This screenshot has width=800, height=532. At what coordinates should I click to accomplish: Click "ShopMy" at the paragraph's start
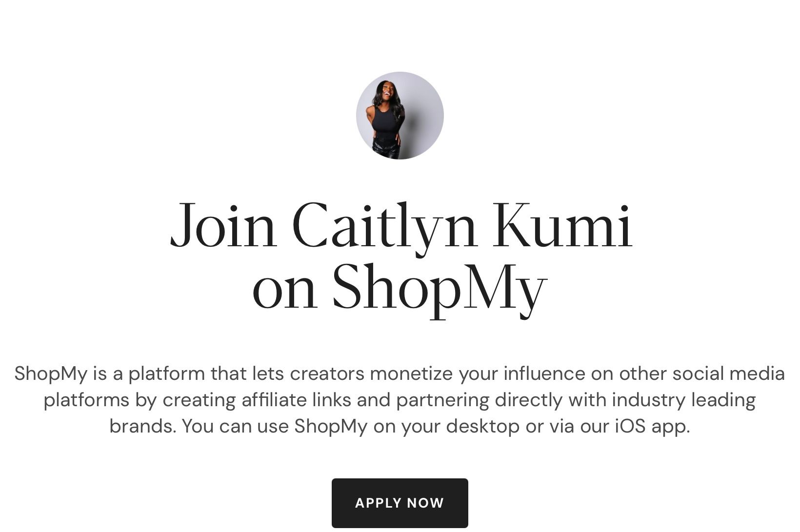tap(50, 374)
